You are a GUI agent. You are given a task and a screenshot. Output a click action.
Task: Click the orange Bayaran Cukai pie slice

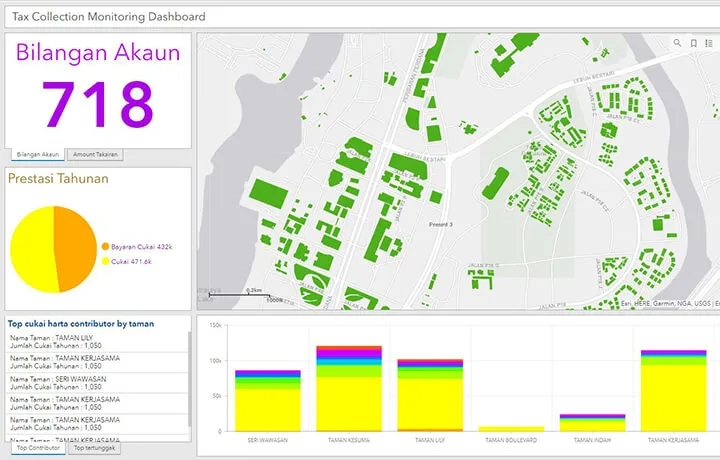click(x=73, y=247)
